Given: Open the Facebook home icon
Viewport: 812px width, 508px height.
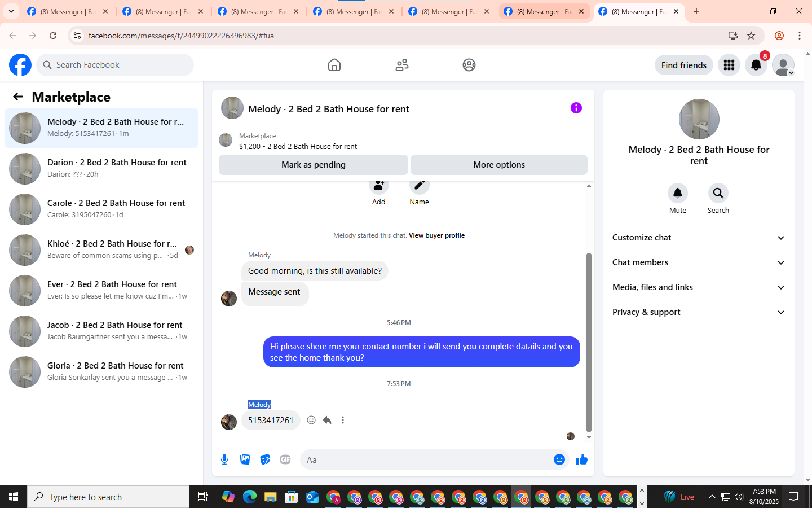Looking at the screenshot, I should pos(334,65).
